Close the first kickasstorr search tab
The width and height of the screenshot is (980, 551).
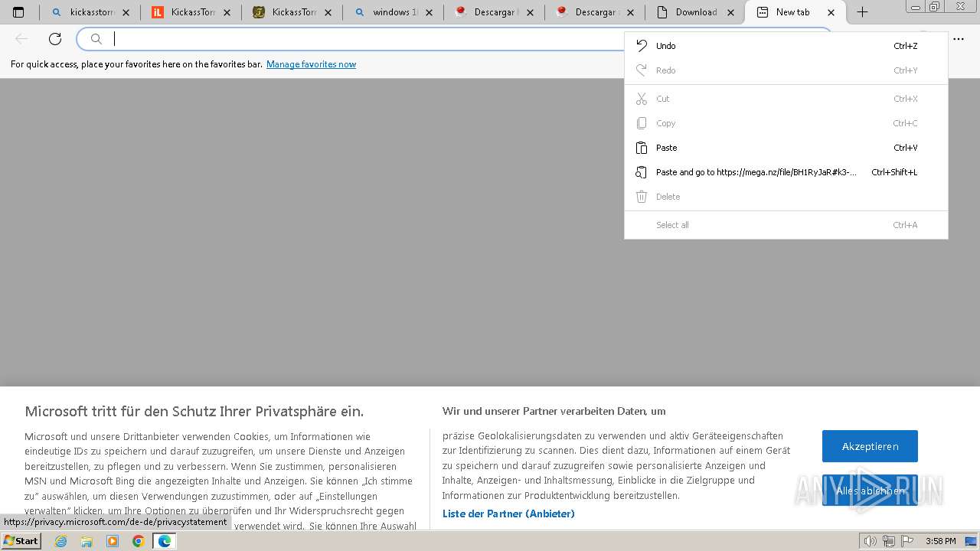[x=126, y=12]
